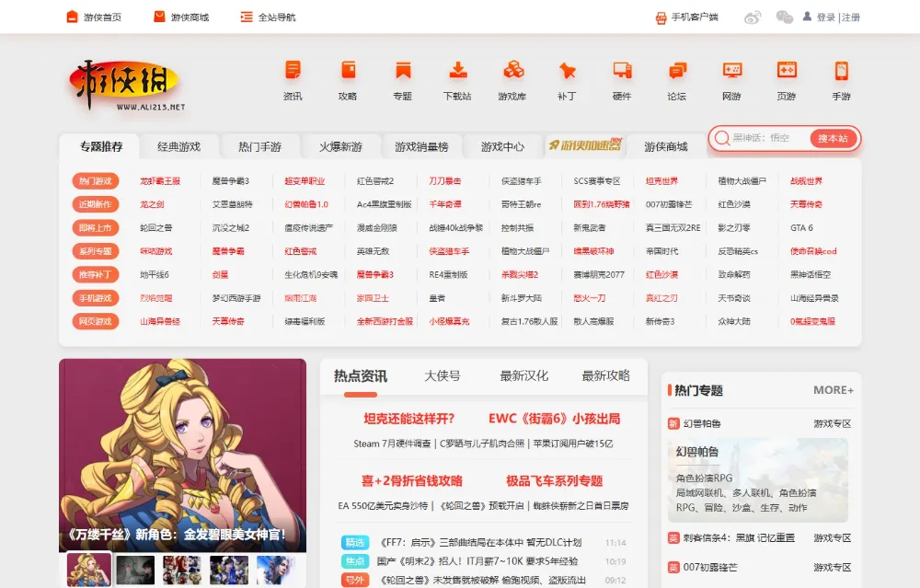Image resolution: width=920 pixels, height=588 pixels.
Task: Click the 网页游戏 category button
Action: pyautogui.click(x=96, y=321)
